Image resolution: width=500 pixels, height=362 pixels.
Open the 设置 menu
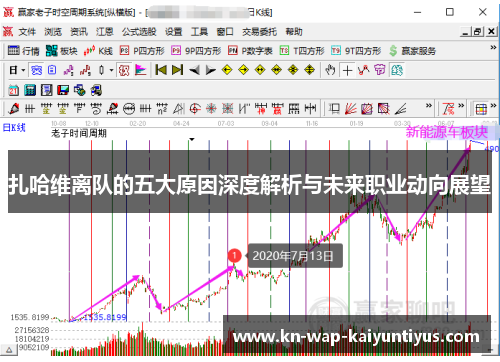(173, 32)
